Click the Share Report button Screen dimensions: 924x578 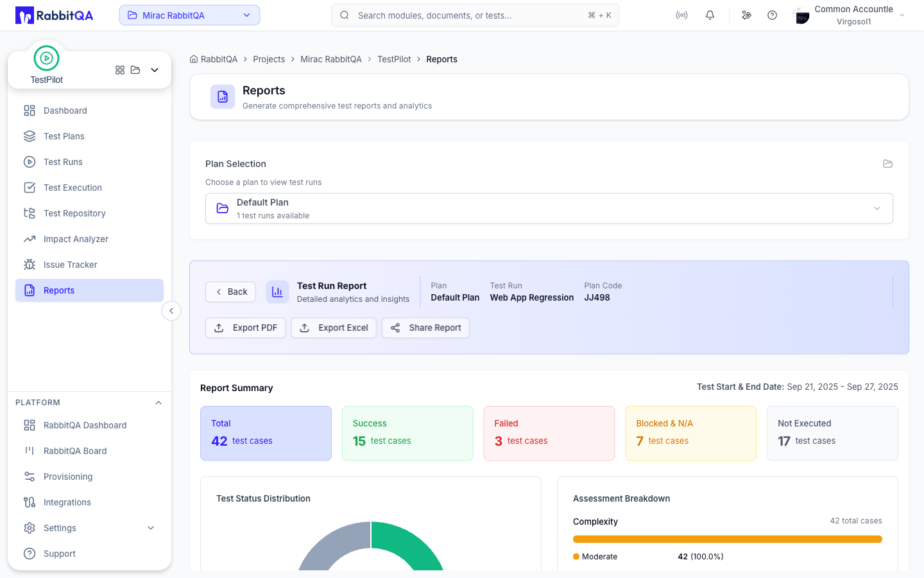(x=426, y=328)
